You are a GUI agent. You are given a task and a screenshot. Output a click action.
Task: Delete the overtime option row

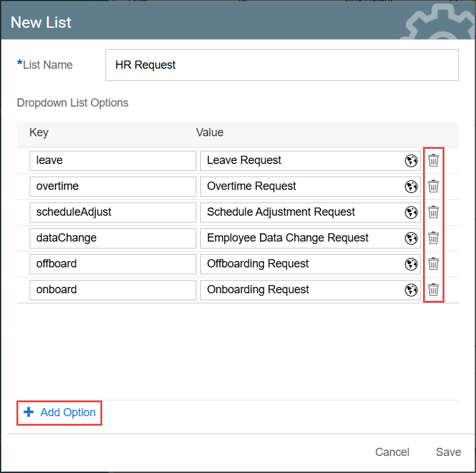(x=433, y=186)
